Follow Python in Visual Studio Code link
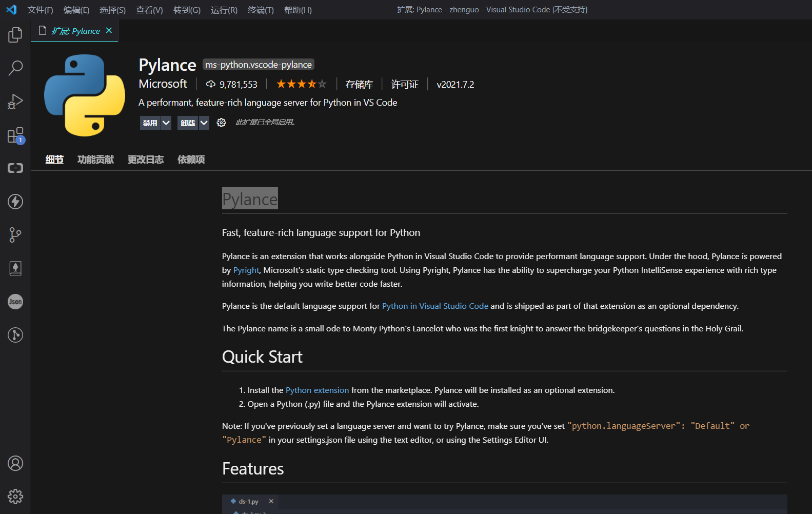The width and height of the screenshot is (812, 514). [435, 306]
